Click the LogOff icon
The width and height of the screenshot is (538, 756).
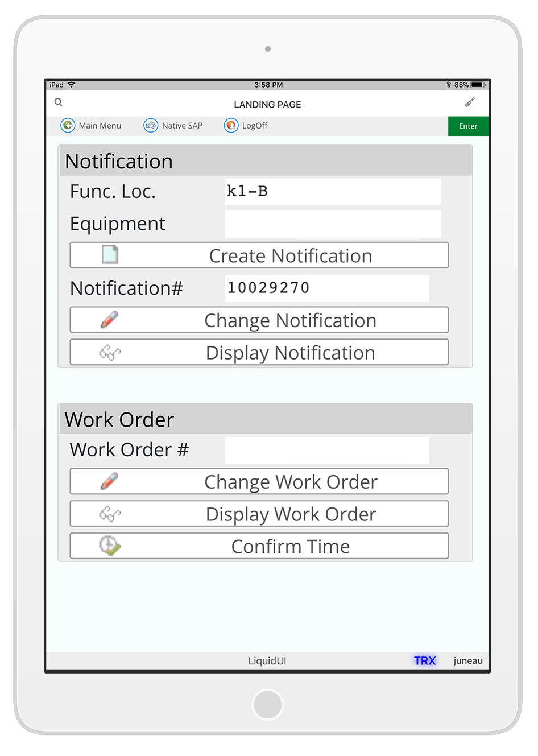click(231, 125)
